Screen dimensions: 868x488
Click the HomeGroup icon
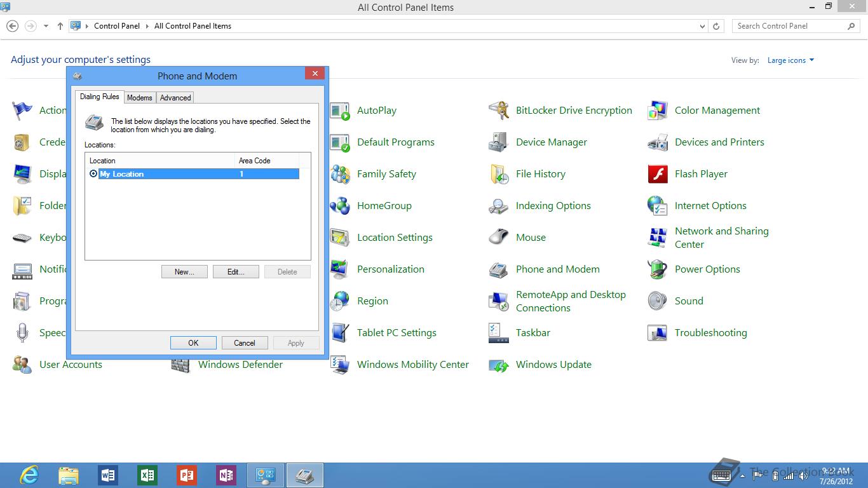pyautogui.click(x=341, y=206)
